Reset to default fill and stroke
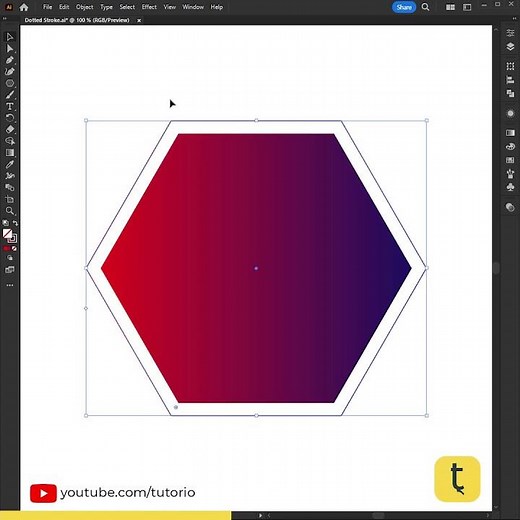The image size is (520, 520). coord(6,223)
